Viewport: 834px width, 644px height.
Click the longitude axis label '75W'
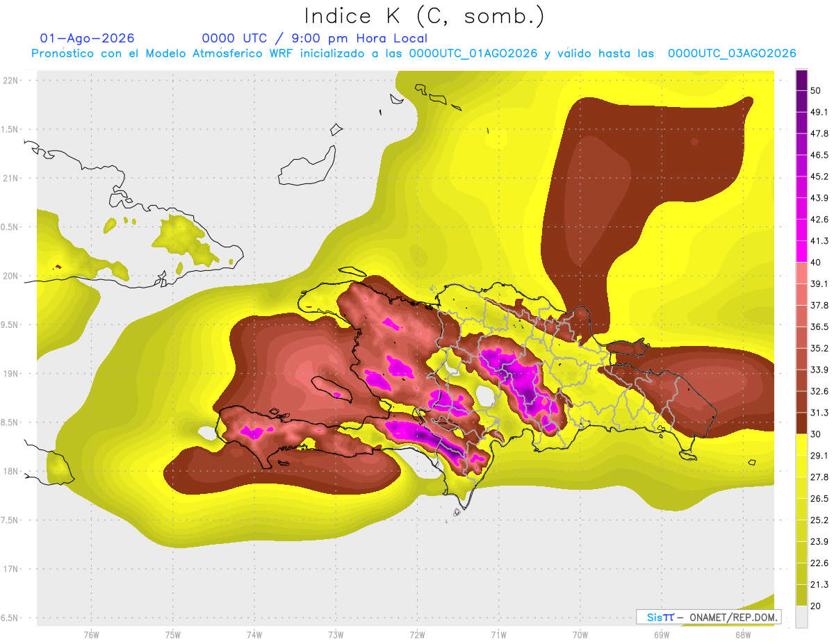(173, 635)
